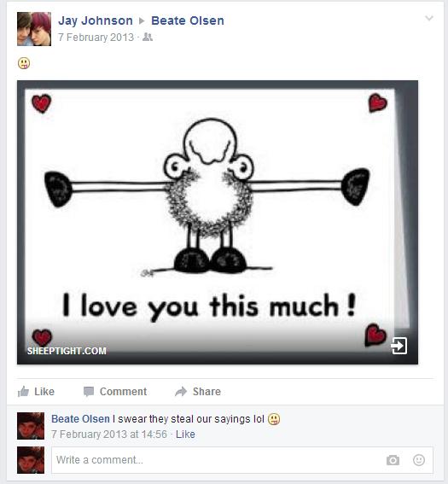
Task: Expand the post options chevron
Action: (429, 18)
